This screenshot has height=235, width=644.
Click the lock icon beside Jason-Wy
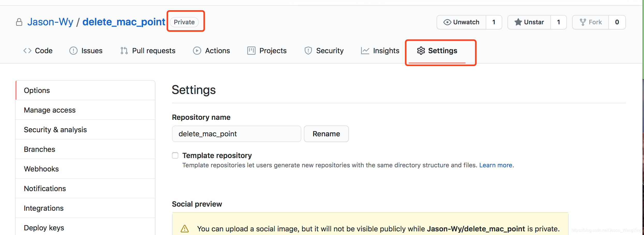[19, 22]
